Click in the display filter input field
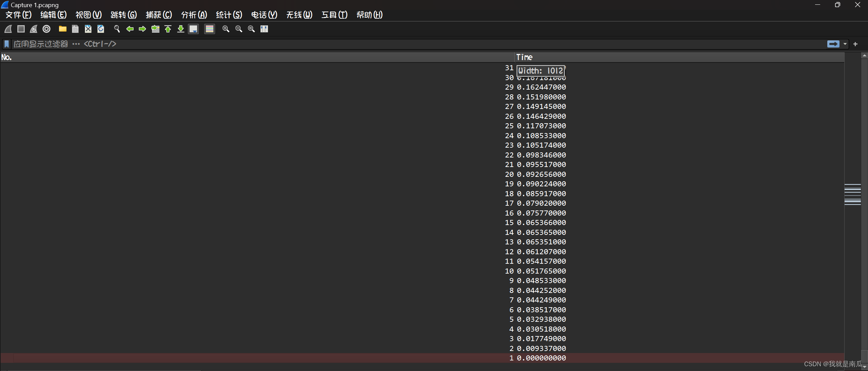The height and width of the screenshot is (371, 868). 407,44
